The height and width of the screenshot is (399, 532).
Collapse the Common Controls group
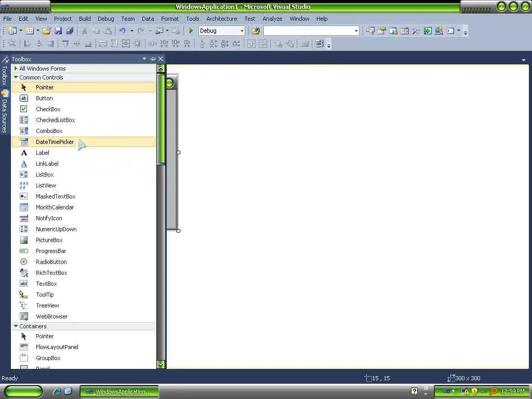point(16,77)
